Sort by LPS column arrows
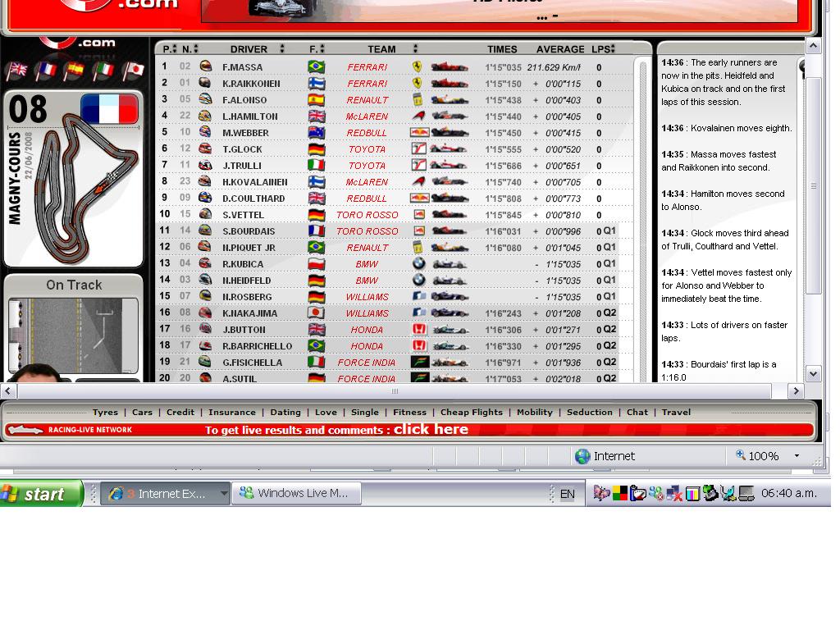Image resolution: width=840 pixels, height=630 pixels. [x=612, y=49]
